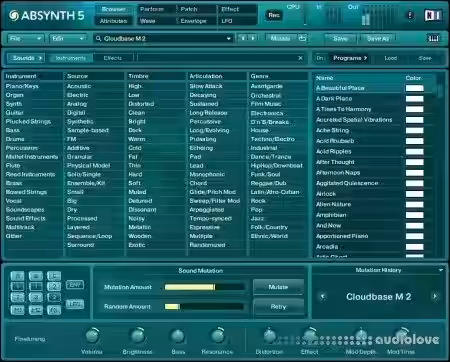
Task: Click the undo icon beside Mutate
Action: coord(302,38)
